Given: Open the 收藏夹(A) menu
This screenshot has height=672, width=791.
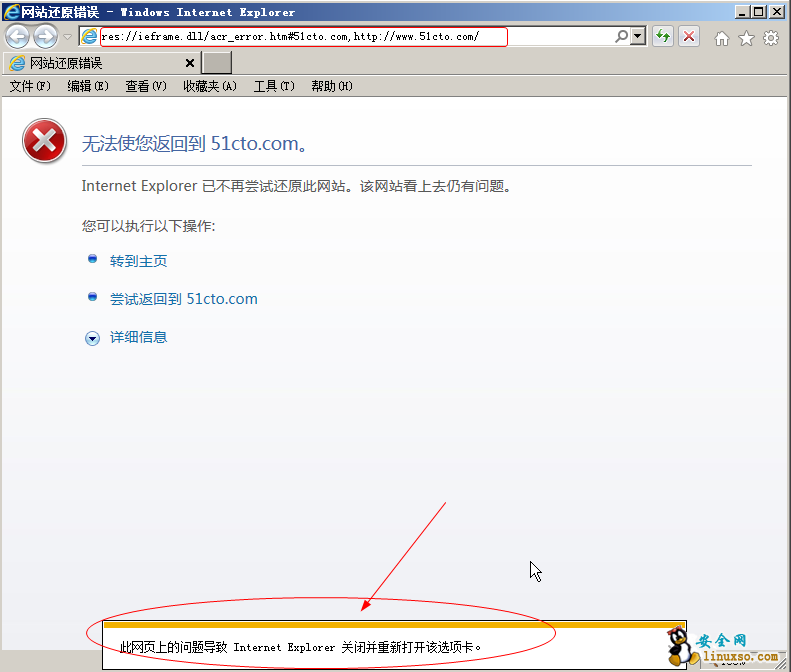Looking at the screenshot, I should [210, 86].
